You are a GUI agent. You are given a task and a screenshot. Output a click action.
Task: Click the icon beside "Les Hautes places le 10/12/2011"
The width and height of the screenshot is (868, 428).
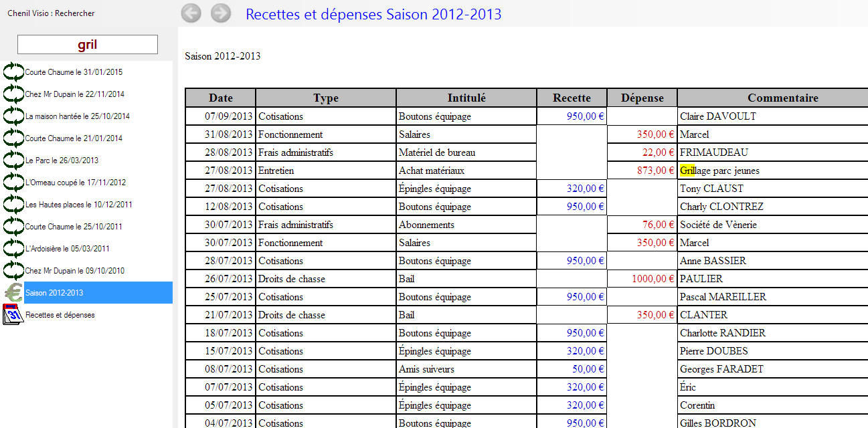pos(14,204)
